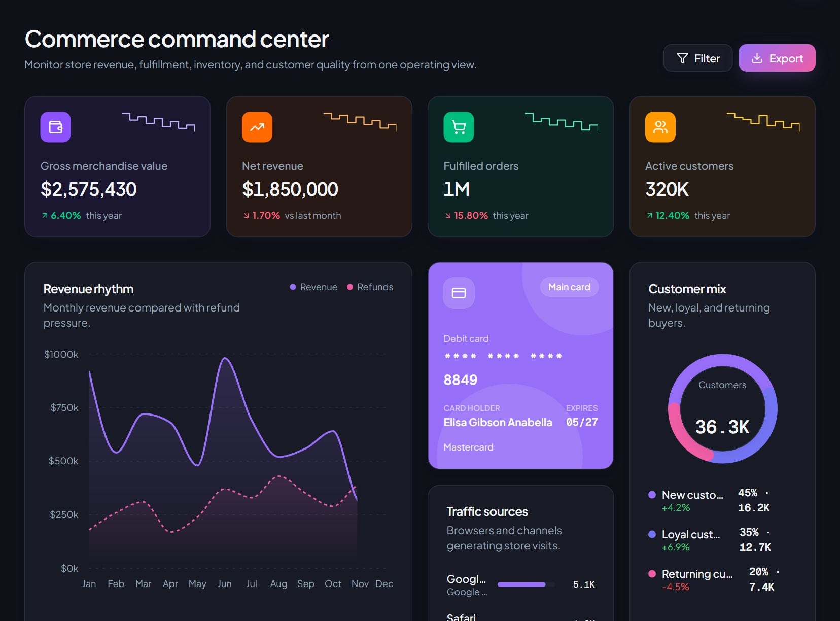
Task: Click the 05/27 expiry date
Action: pos(582,422)
